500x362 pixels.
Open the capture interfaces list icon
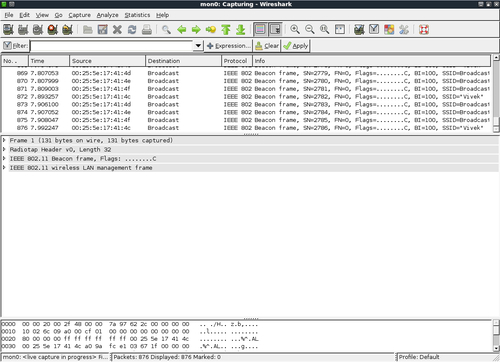tap(8, 30)
